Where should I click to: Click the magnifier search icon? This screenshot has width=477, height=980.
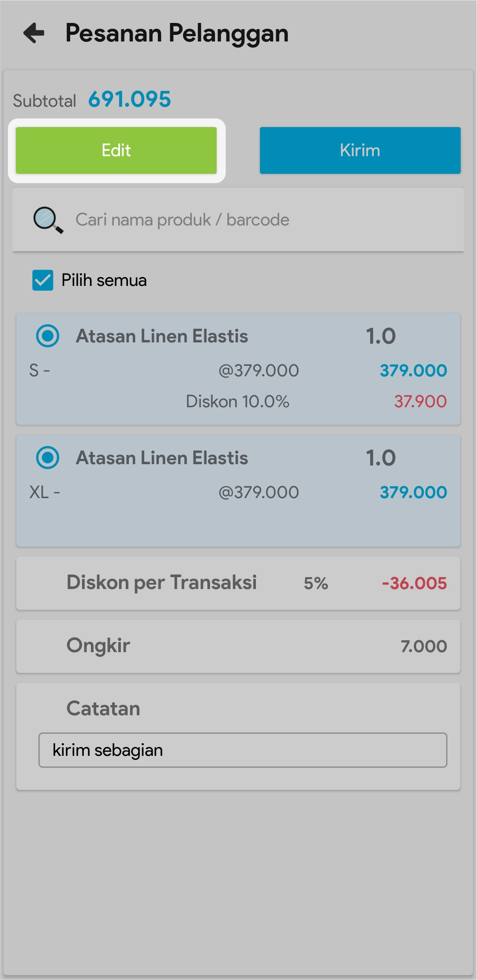tap(48, 220)
